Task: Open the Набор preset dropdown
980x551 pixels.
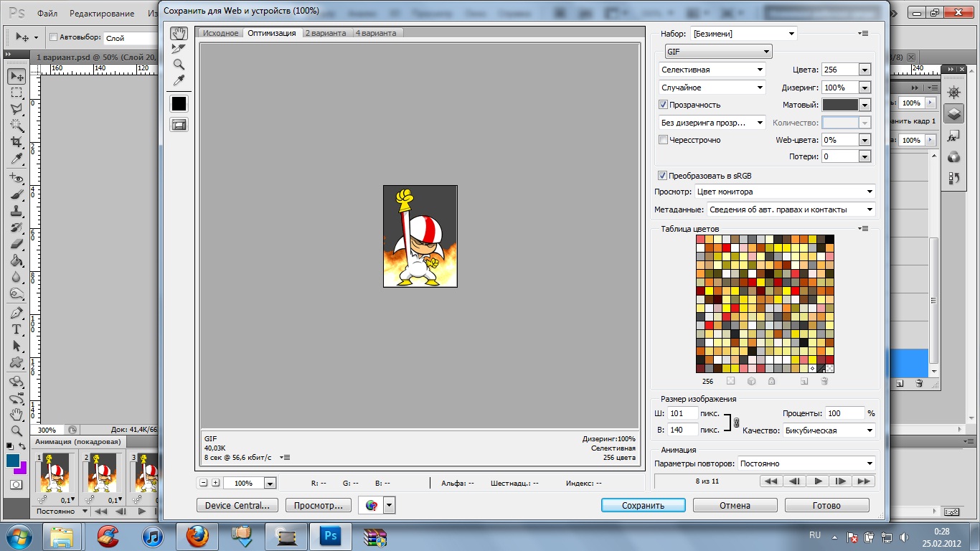Action: pyautogui.click(x=744, y=34)
